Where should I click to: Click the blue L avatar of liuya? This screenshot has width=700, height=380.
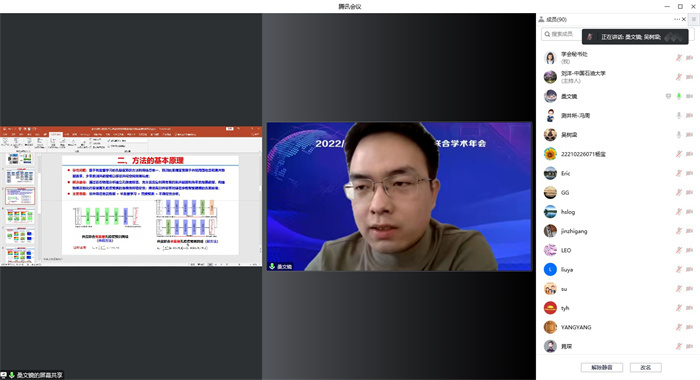[x=550, y=269]
